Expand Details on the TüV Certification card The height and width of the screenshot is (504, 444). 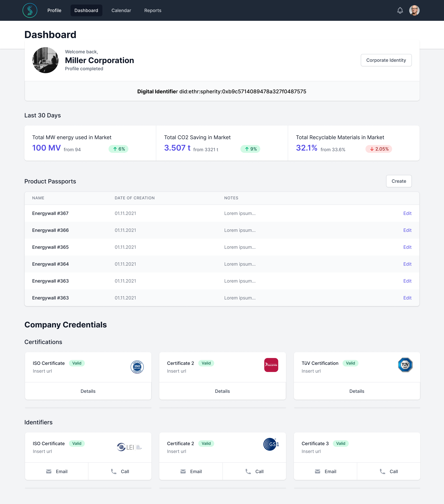click(x=357, y=391)
